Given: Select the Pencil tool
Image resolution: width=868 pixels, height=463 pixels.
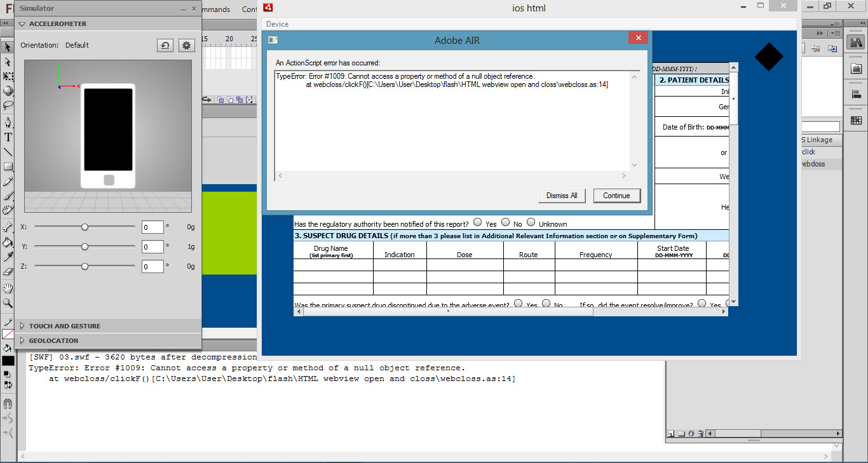Looking at the screenshot, I should coord(8,182).
